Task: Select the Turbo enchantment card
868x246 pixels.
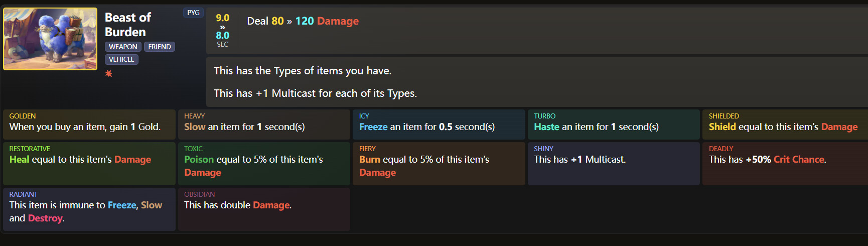Action: (x=613, y=124)
